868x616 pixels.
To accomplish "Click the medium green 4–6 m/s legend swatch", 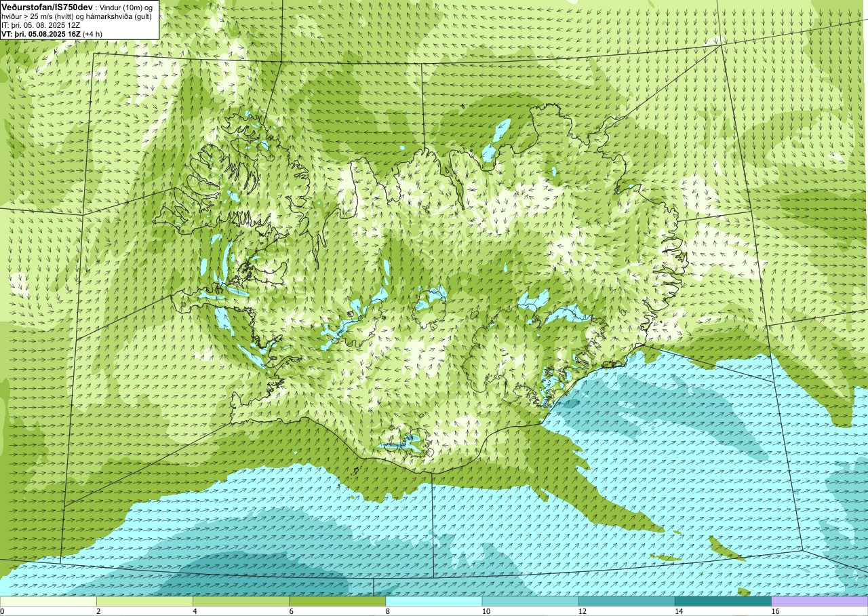I will 241,601.
